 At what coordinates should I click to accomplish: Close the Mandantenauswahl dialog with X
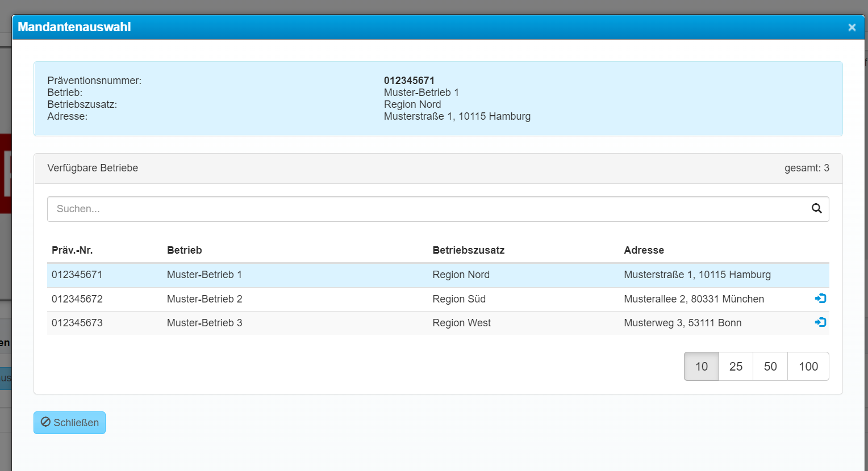(x=852, y=27)
